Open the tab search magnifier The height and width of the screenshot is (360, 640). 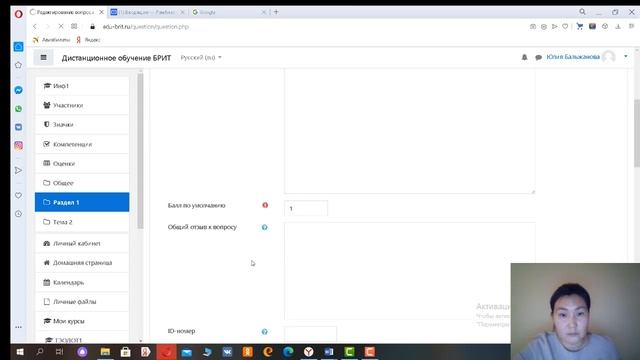coord(582,12)
